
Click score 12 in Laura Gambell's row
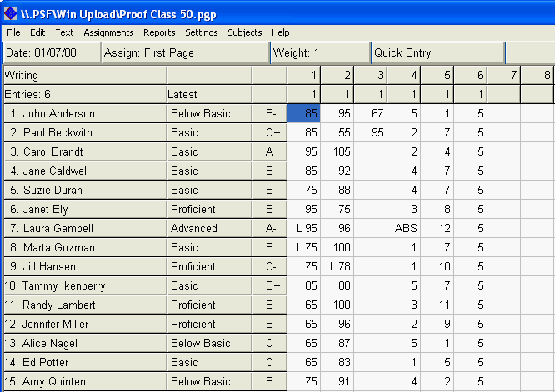(x=437, y=228)
